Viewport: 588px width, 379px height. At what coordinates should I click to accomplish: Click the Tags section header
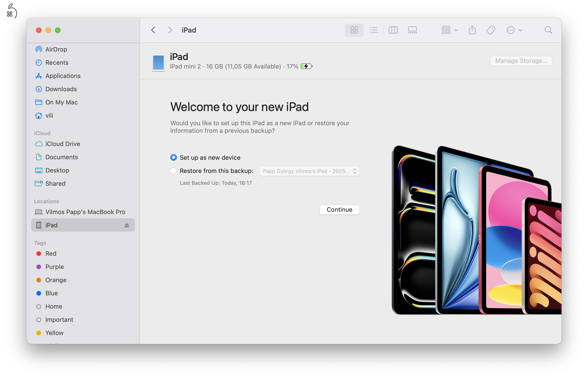40,243
